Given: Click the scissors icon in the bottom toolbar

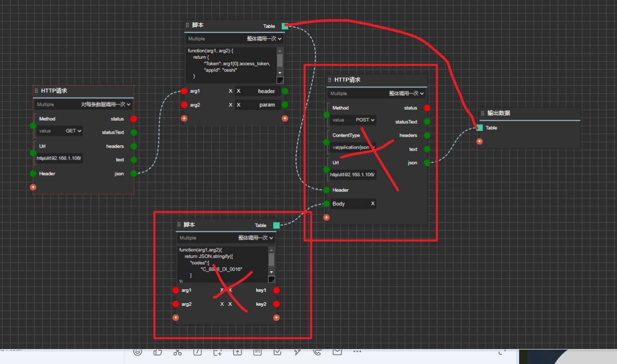Looking at the screenshot, I should click(177, 352).
